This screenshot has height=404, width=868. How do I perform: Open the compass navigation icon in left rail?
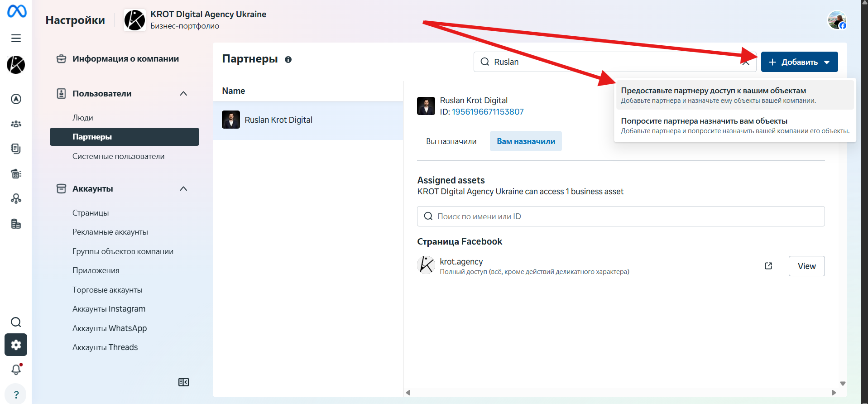coord(16,99)
